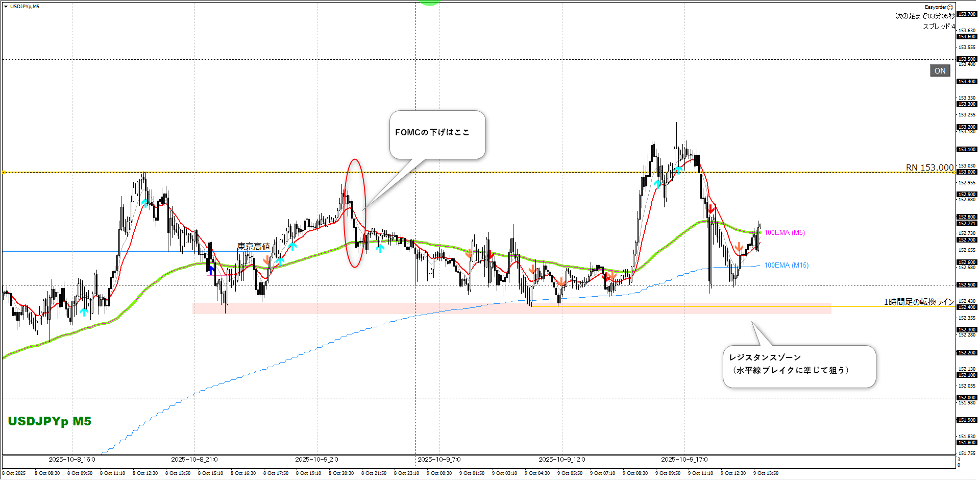
Task: Click the large green USDJPYp M5 watermark
Action: (50, 421)
